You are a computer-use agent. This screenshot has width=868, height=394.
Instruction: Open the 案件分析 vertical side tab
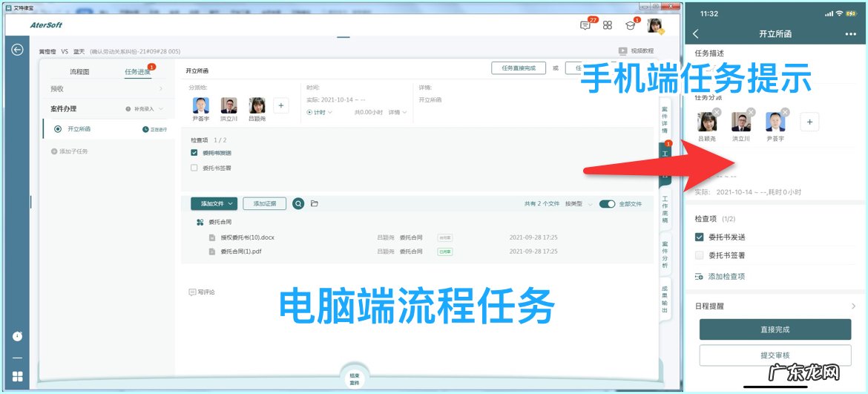[665, 254]
